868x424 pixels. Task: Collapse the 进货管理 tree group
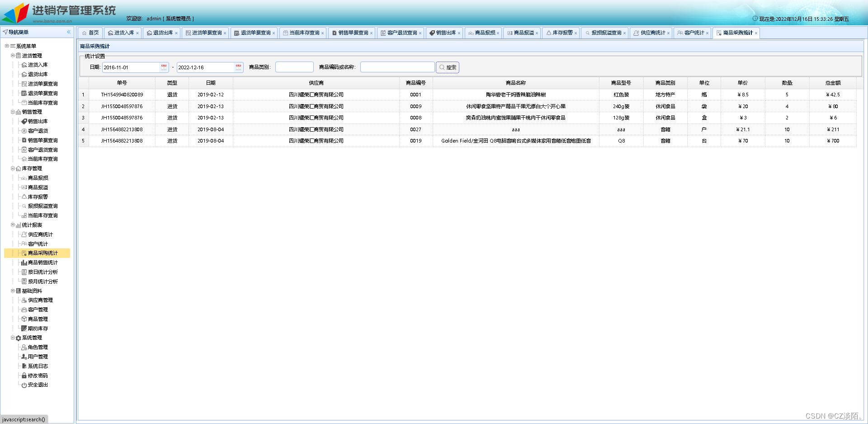(13, 55)
